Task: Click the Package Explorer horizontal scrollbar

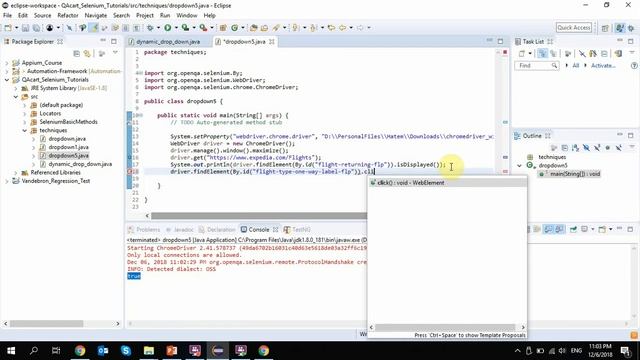Action: [x=47, y=323]
